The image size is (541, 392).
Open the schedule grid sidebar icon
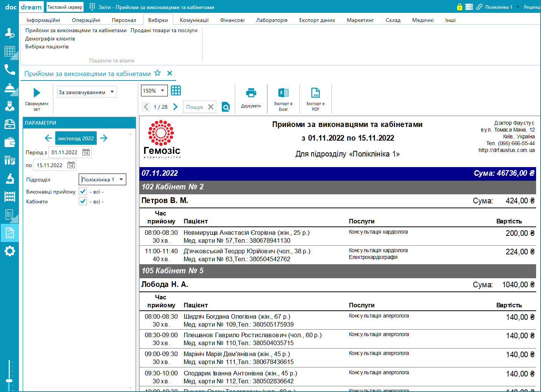pyautogui.click(x=9, y=51)
